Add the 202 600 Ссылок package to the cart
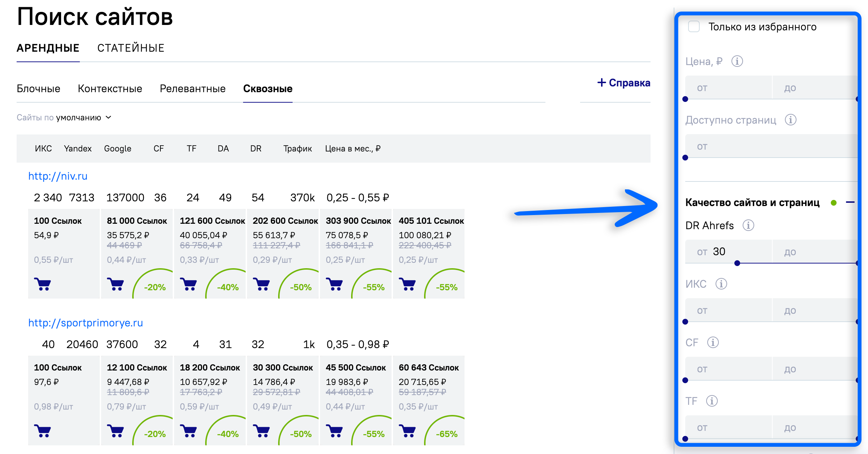 pyautogui.click(x=261, y=284)
